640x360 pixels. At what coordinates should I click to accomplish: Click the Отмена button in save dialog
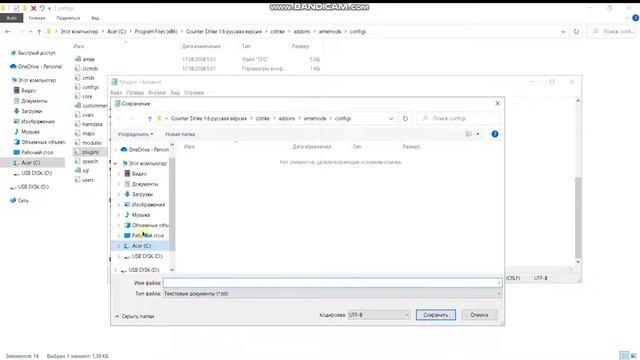click(x=479, y=315)
